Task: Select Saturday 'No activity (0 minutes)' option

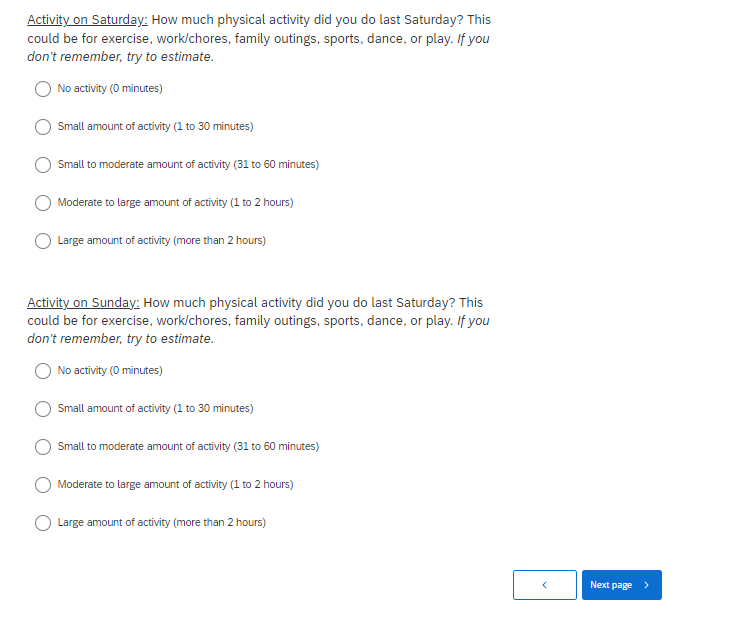Action: [43, 89]
